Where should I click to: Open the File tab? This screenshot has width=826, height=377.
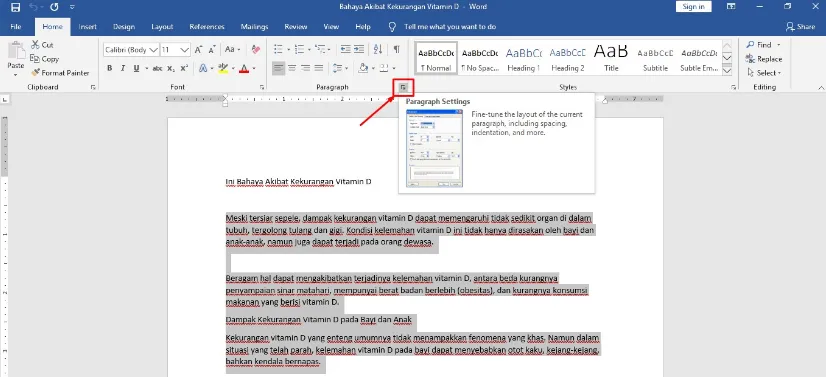[16, 27]
